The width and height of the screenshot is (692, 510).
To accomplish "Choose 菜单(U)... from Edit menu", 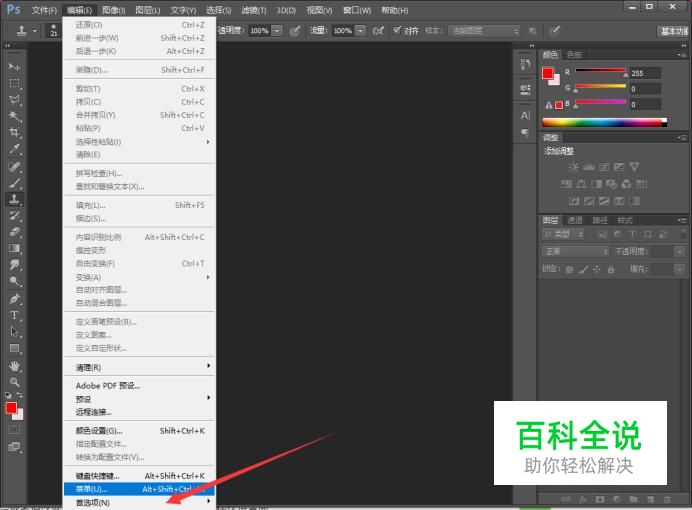I will click(139, 489).
